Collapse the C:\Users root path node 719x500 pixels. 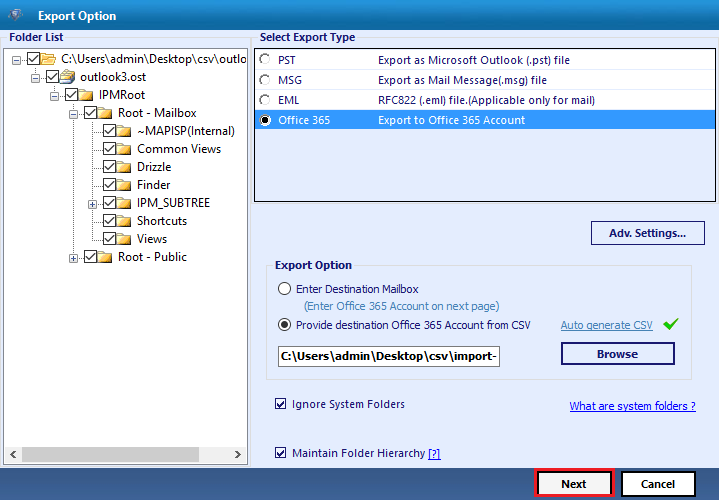pyautogui.click(x=17, y=60)
